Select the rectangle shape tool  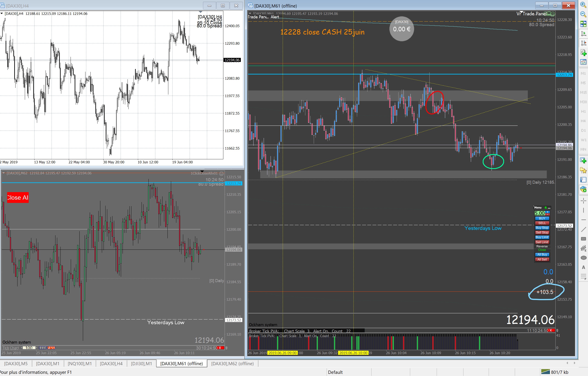(x=583, y=239)
